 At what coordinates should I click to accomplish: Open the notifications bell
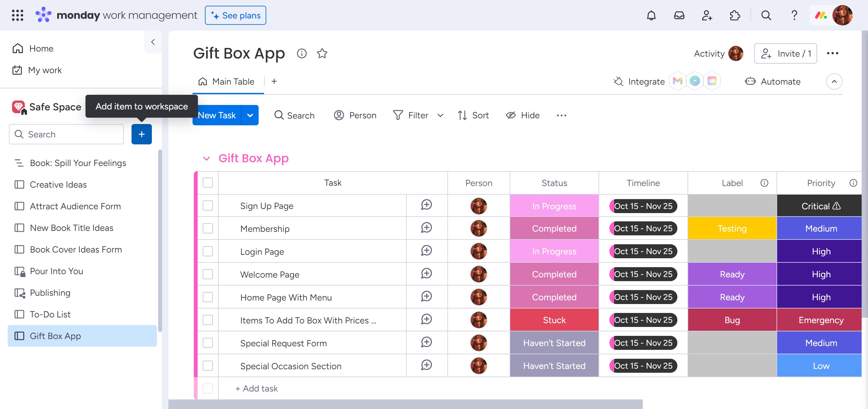point(651,16)
